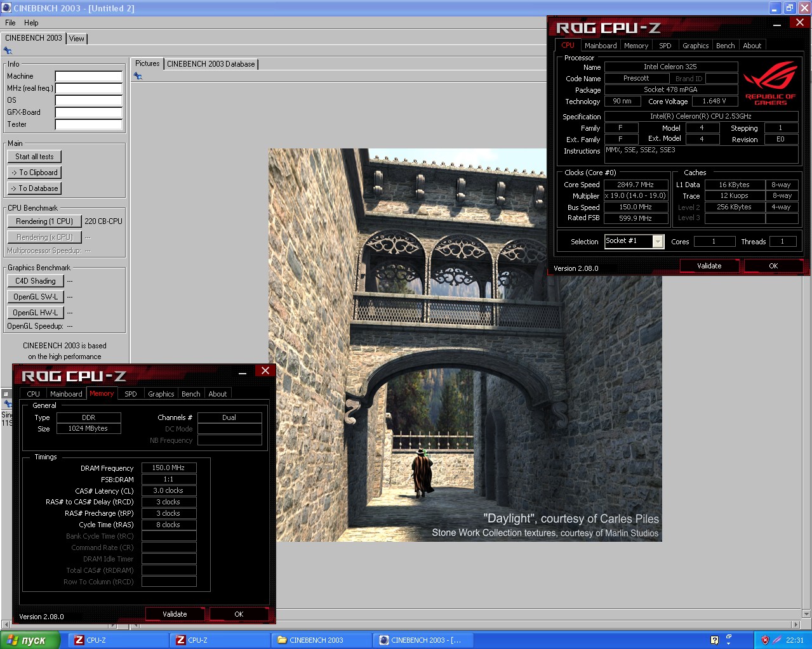
Task: Click the Machine input field
Action: 88,76
